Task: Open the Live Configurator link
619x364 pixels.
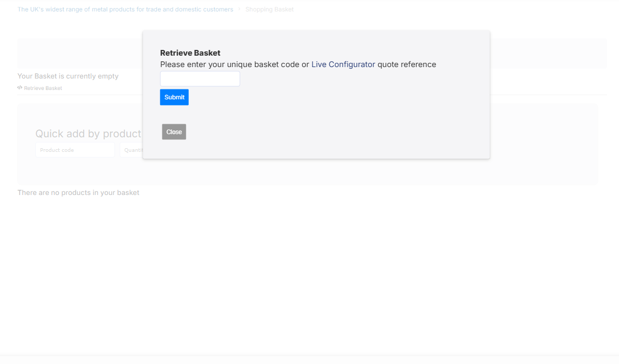Action: (x=343, y=64)
